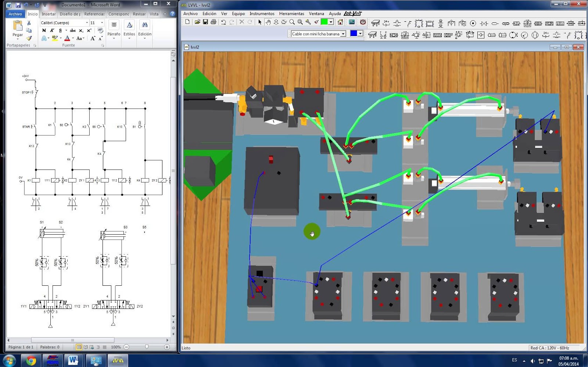Click the home workbench icon
The image size is (588, 367).
(x=340, y=23)
